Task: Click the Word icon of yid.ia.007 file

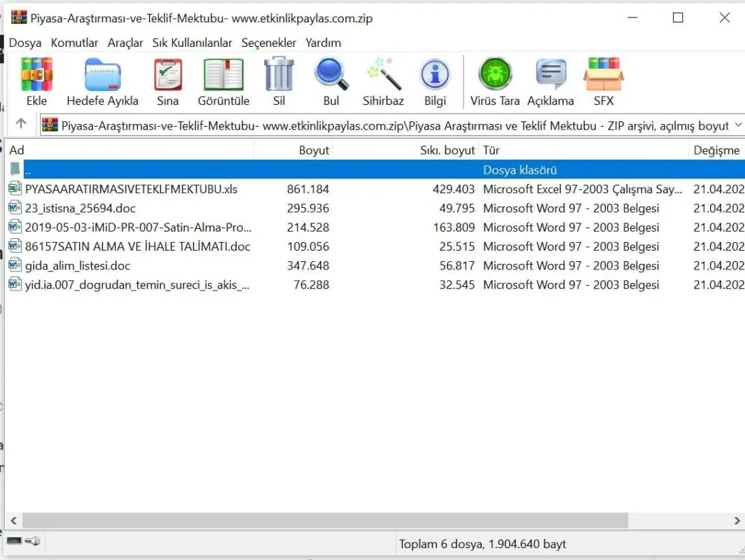Action: [15, 284]
